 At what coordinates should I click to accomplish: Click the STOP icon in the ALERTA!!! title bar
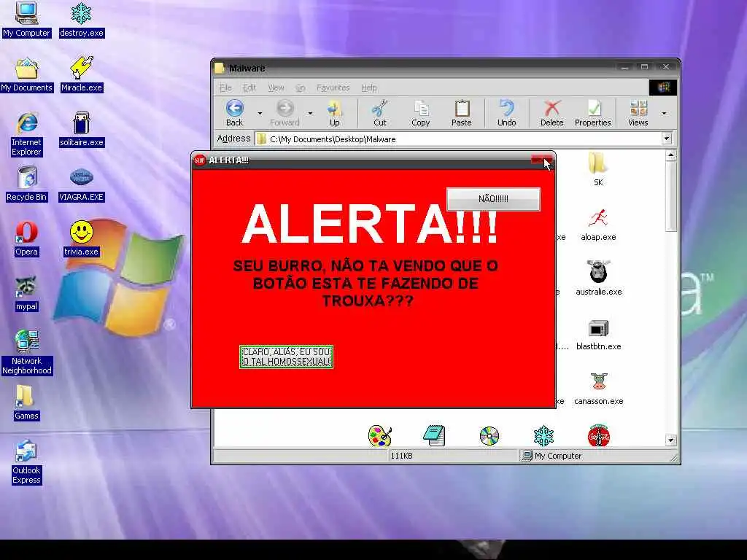click(x=200, y=160)
